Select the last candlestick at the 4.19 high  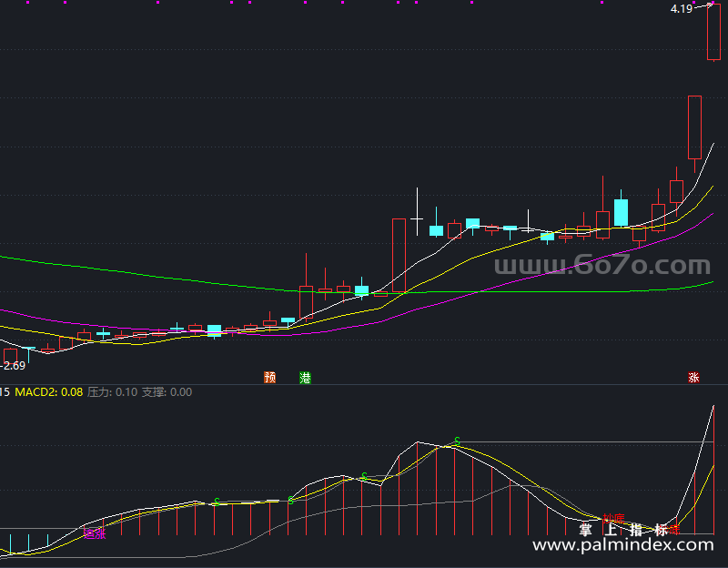pyautogui.click(x=713, y=32)
